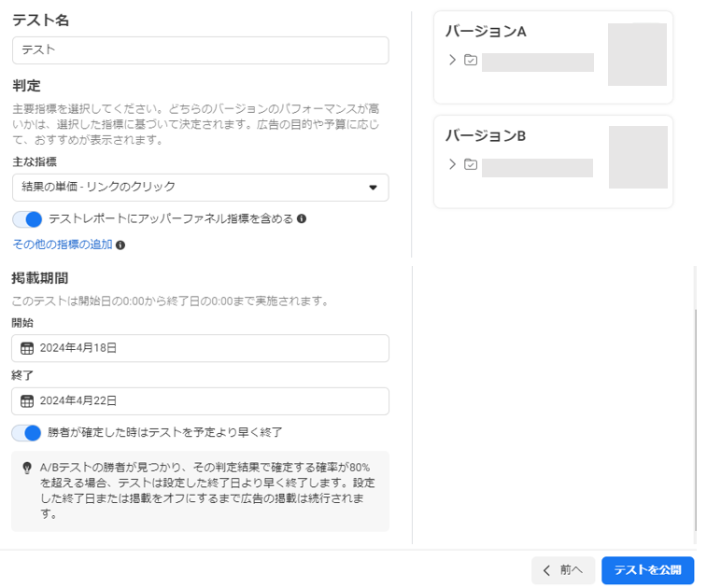The image size is (707, 588).
Task: Open start date field 2024年4月18日
Action: pyautogui.click(x=200, y=348)
